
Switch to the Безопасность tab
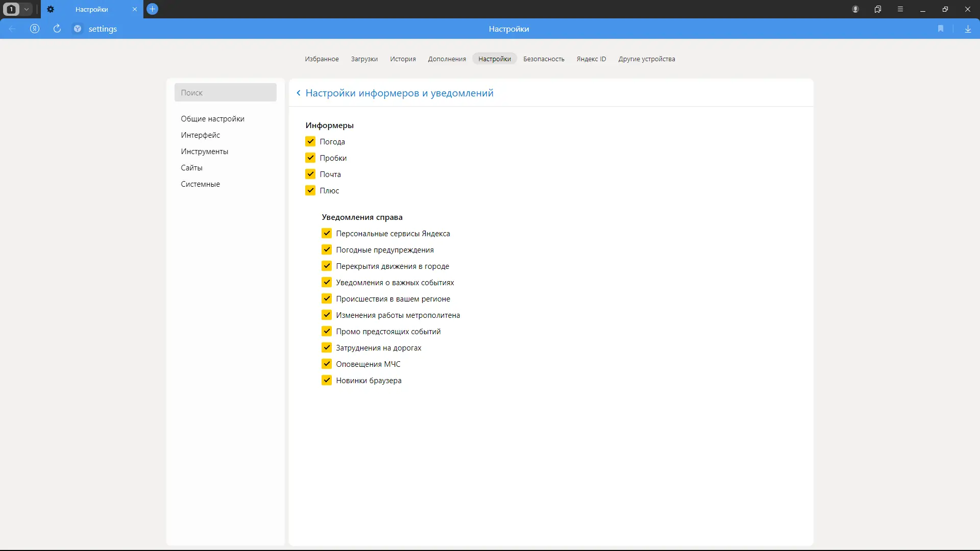544,59
